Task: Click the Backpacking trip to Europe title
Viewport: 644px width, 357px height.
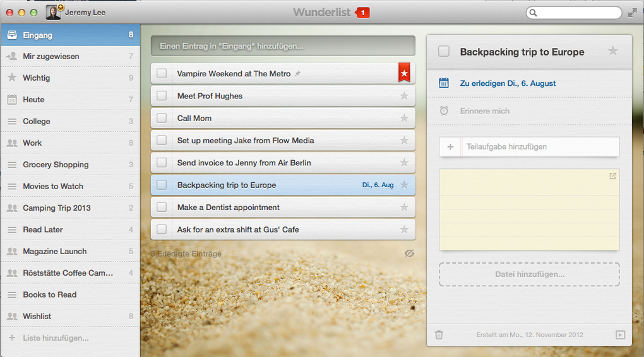Action: coord(522,52)
